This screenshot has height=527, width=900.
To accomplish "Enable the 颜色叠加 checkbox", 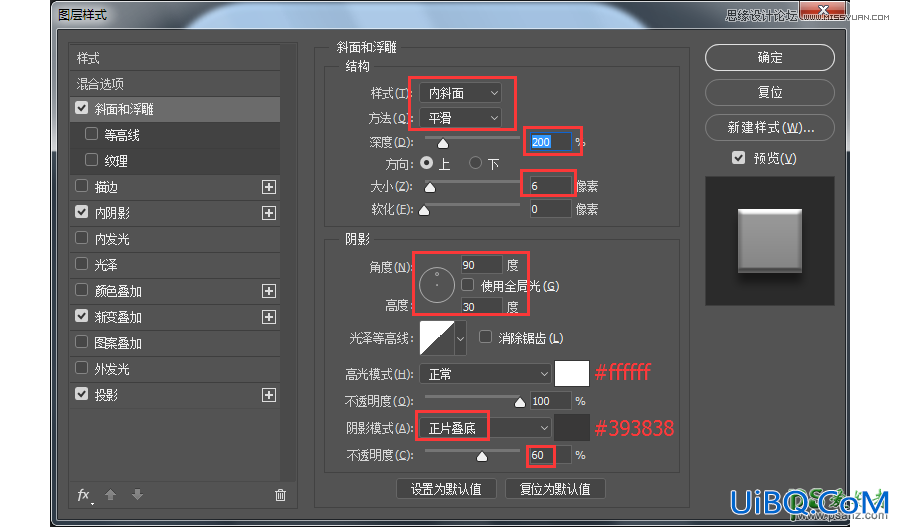I will pos(82,290).
